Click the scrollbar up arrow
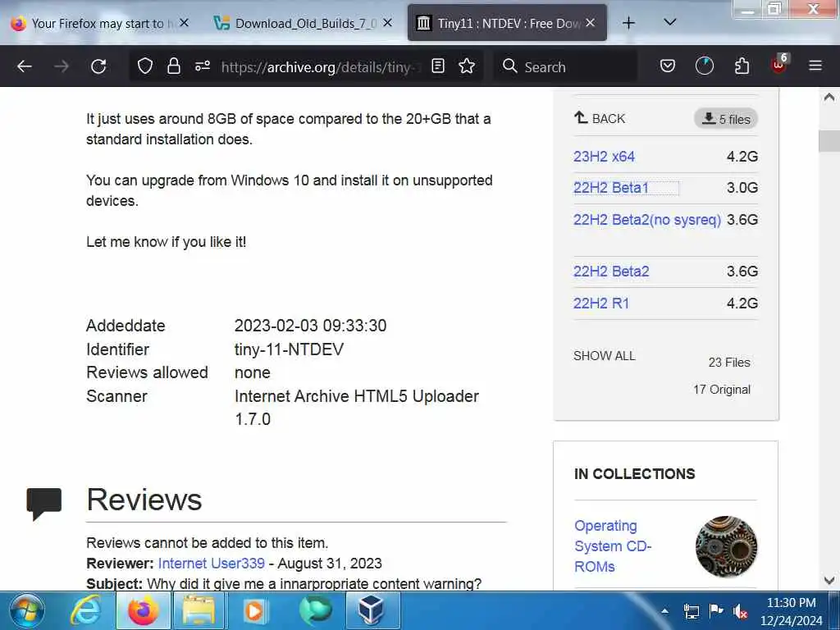The width and height of the screenshot is (840, 630). click(829, 97)
